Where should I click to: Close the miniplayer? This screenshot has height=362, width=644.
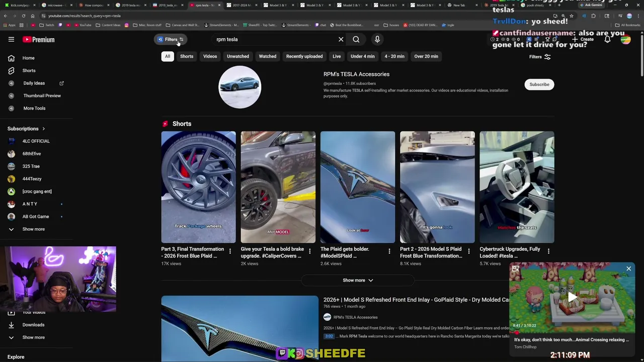(x=628, y=269)
